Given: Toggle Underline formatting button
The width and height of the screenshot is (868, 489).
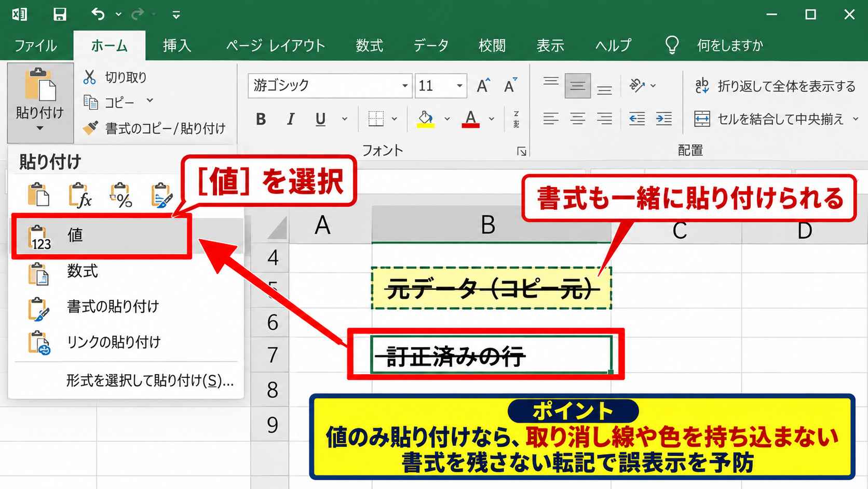Looking at the screenshot, I should (320, 120).
